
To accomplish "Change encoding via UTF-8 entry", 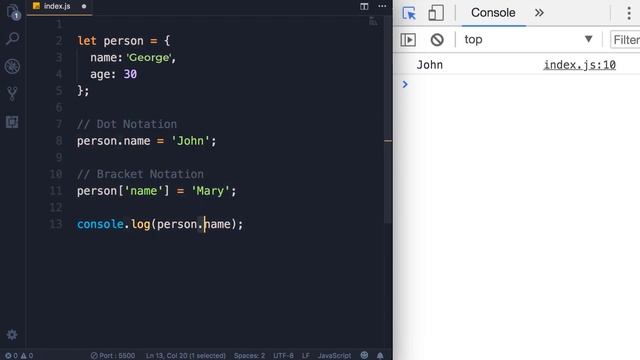I will tap(283, 356).
